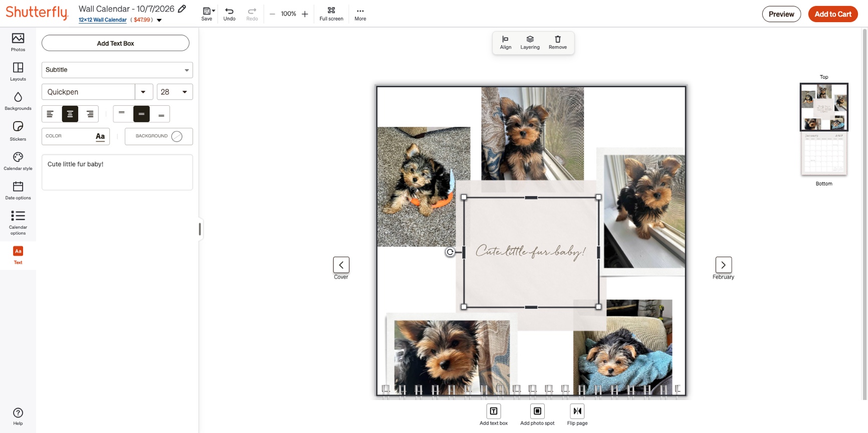The image size is (868, 433).
Task: Click the Redo arrow
Action: (x=252, y=14)
